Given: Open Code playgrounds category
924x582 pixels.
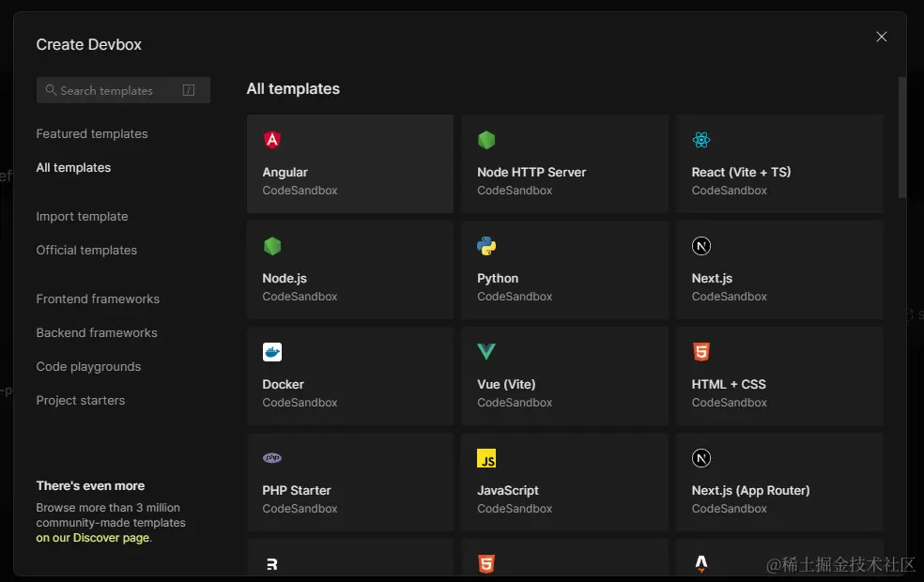Looking at the screenshot, I should tap(88, 366).
